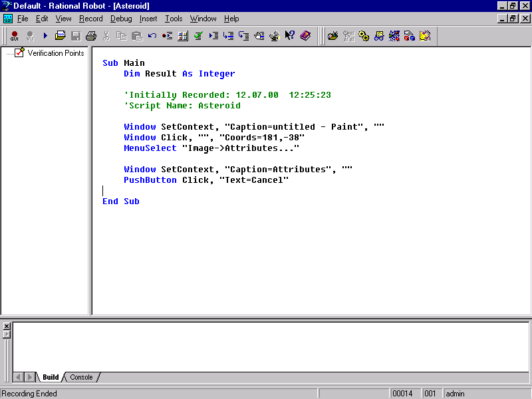The image size is (532, 399).
Task: Click the yellow notepad with checkmark icon
Action: pyautogui.click(x=425, y=36)
